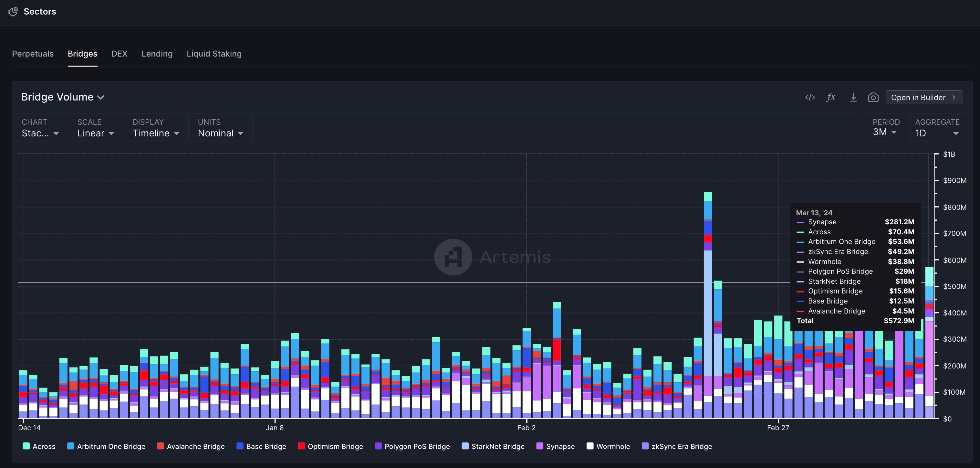The height and width of the screenshot is (468, 980).
Task: Click the $1B y-axis label
Action: (949, 154)
